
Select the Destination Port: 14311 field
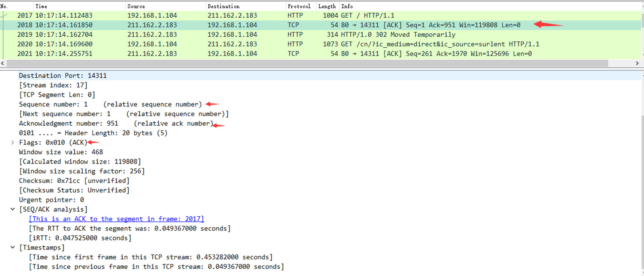pyautogui.click(x=63, y=75)
